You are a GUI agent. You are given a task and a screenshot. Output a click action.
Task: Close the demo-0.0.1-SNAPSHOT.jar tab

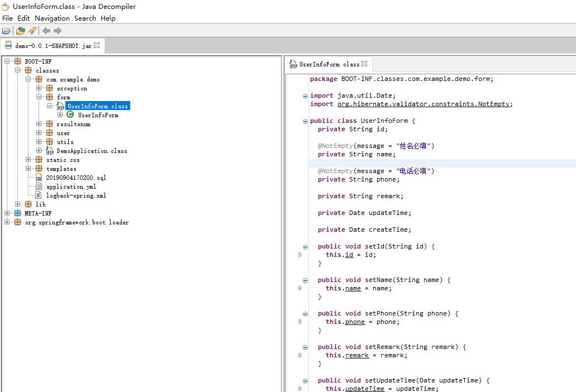click(97, 45)
